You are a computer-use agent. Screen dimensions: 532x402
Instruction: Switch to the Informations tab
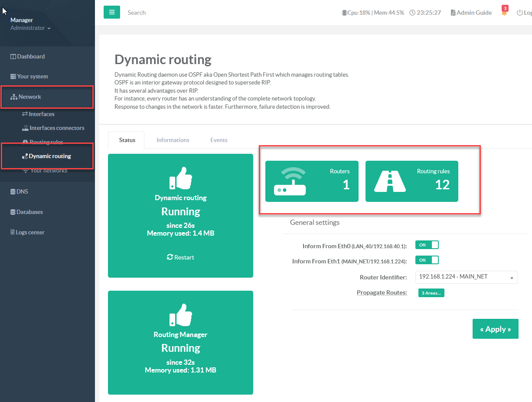(173, 140)
